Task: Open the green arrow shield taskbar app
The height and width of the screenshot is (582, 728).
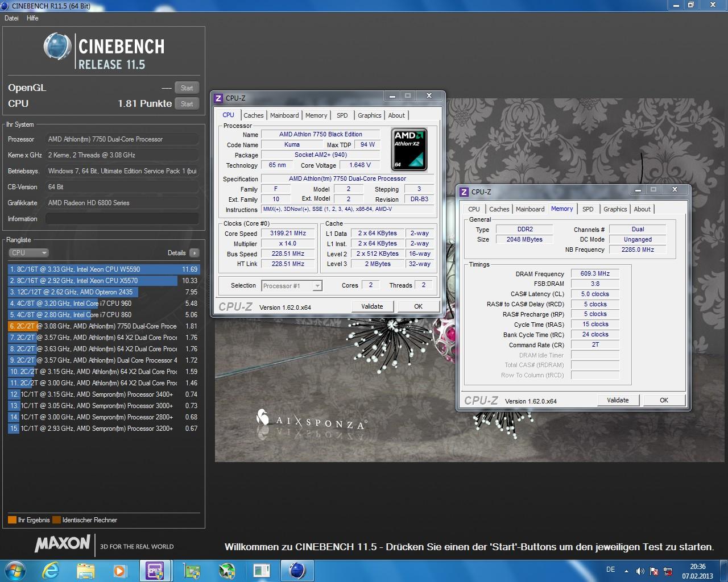Action: pyautogui.click(x=226, y=570)
